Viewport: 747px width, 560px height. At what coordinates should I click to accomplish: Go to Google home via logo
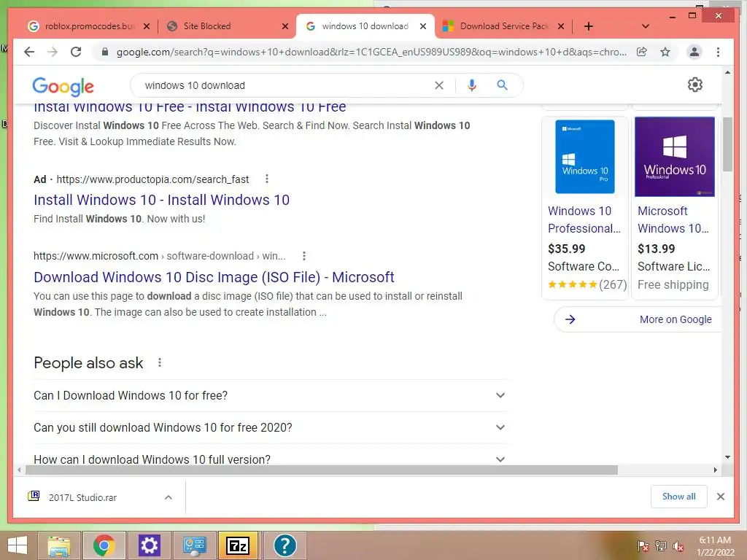(63, 86)
